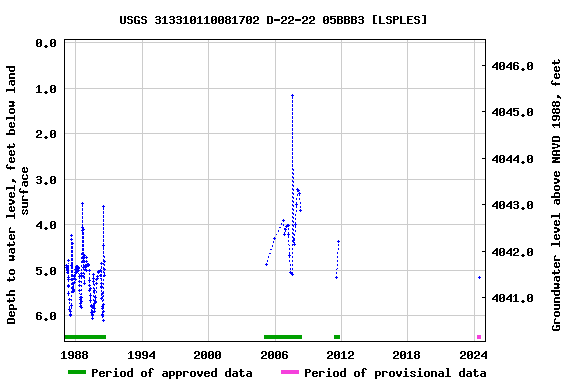Click the first 2005 data point
Screen dimensions: 576x384
pos(266,265)
